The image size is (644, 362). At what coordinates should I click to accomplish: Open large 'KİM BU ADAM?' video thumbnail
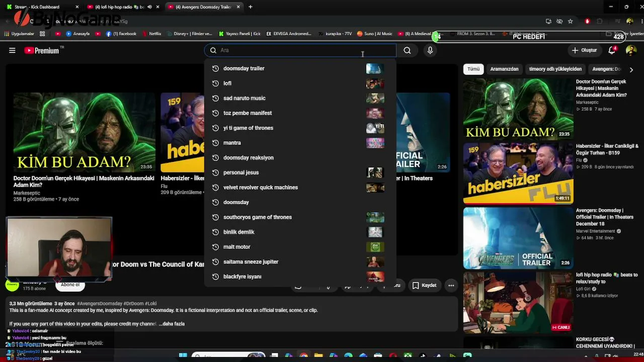[85, 132]
